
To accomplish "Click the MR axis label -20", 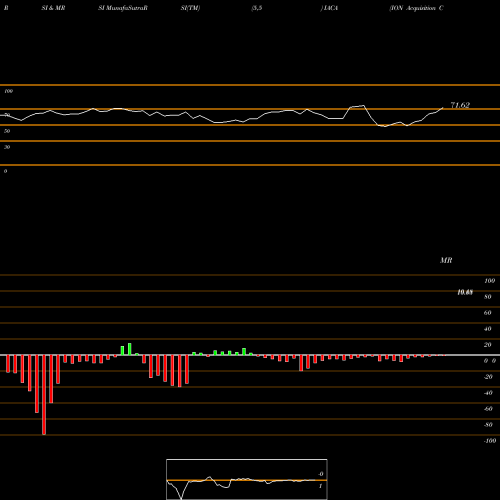I will (x=488, y=377).
